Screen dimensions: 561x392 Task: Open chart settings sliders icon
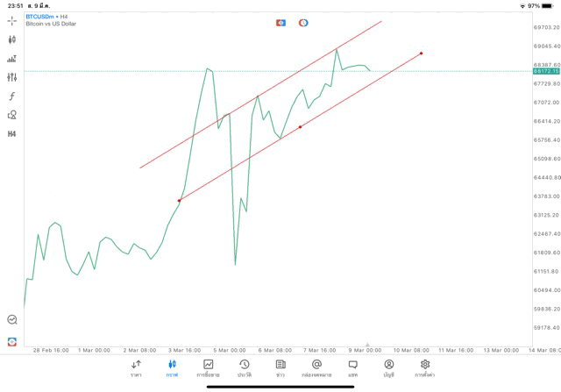pyautogui.click(x=12, y=77)
